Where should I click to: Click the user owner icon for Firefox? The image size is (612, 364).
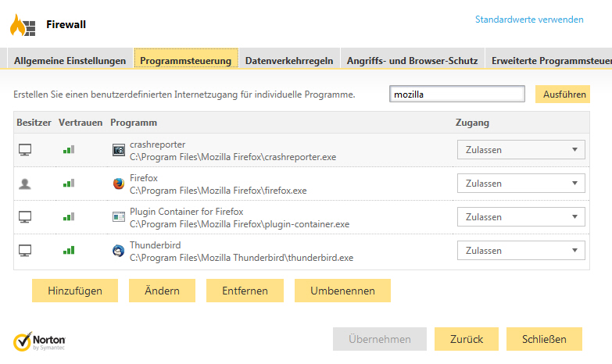click(25, 184)
